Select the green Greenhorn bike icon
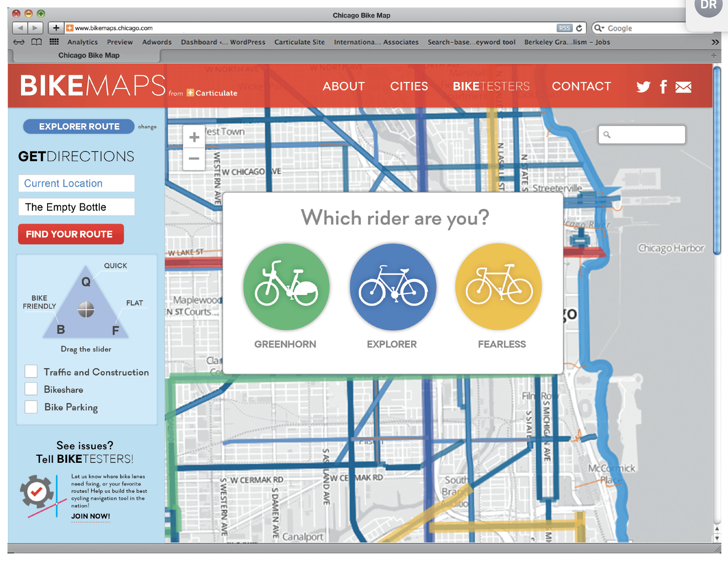Viewport: 728px width, 561px height. click(286, 287)
